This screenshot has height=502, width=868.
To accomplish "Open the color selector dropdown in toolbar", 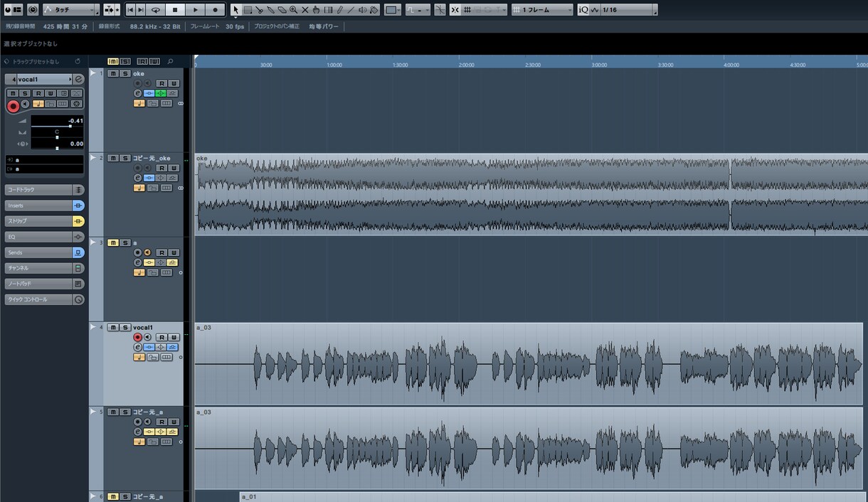I will click(393, 10).
